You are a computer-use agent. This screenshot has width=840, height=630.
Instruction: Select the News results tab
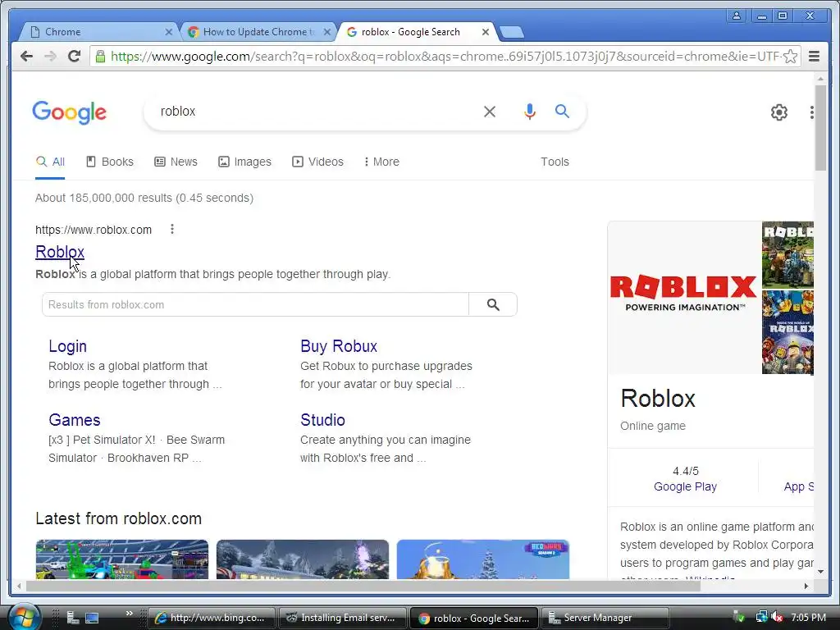(x=176, y=162)
